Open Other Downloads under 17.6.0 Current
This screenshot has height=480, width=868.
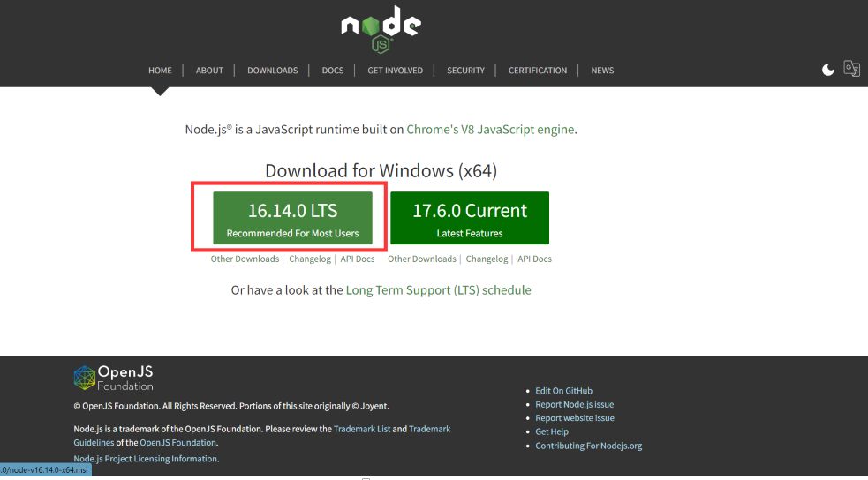click(x=422, y=259)
